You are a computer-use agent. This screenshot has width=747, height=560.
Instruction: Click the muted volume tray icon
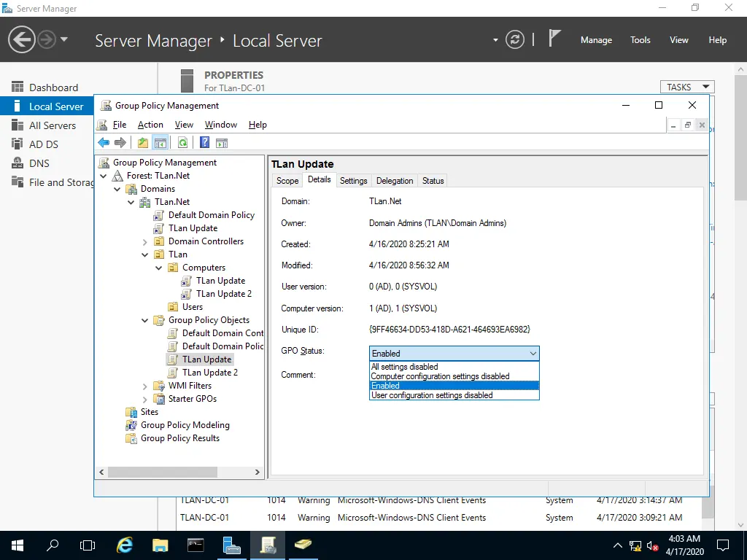[x=653, y=545]
